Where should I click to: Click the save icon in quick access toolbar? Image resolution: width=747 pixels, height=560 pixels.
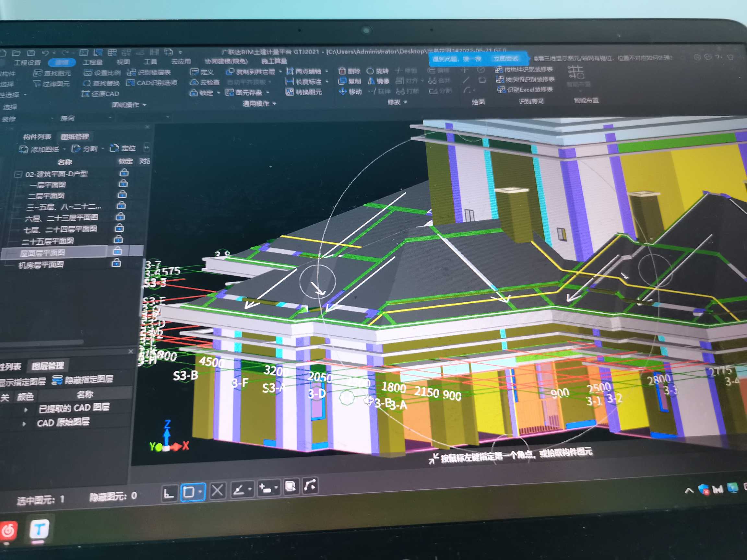coord(31,53)
